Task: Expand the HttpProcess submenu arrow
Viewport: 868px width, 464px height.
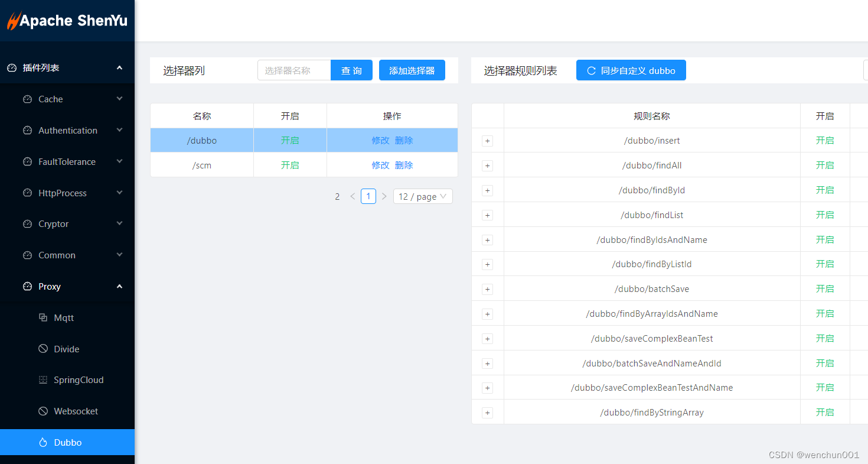Action: (x=119, y=193)
